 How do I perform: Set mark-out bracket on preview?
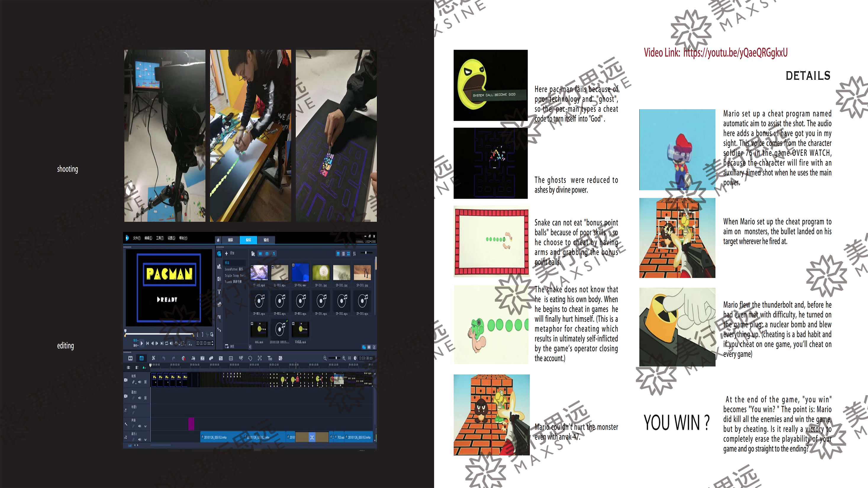click(x=202, y=335)
